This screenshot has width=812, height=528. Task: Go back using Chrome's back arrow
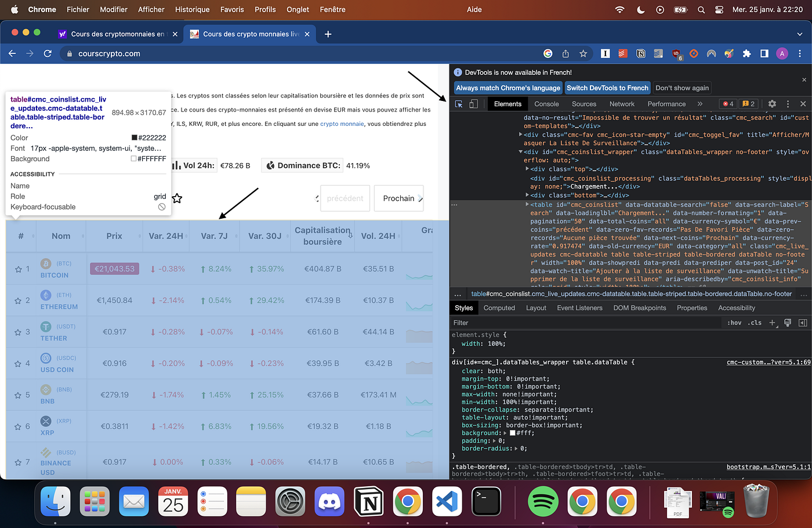(12, 53)
